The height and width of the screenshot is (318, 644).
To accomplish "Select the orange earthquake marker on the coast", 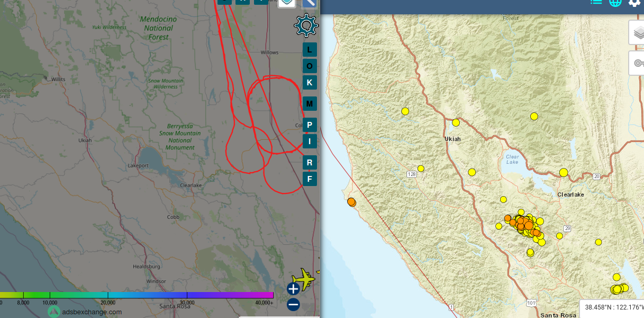I will 351,201.
